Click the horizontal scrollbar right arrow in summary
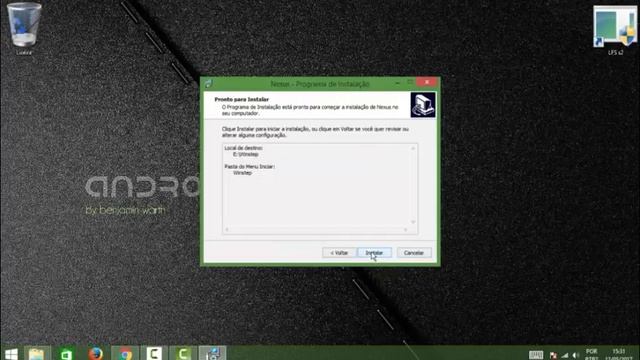 pyautogui.click(x=405, y=230)
